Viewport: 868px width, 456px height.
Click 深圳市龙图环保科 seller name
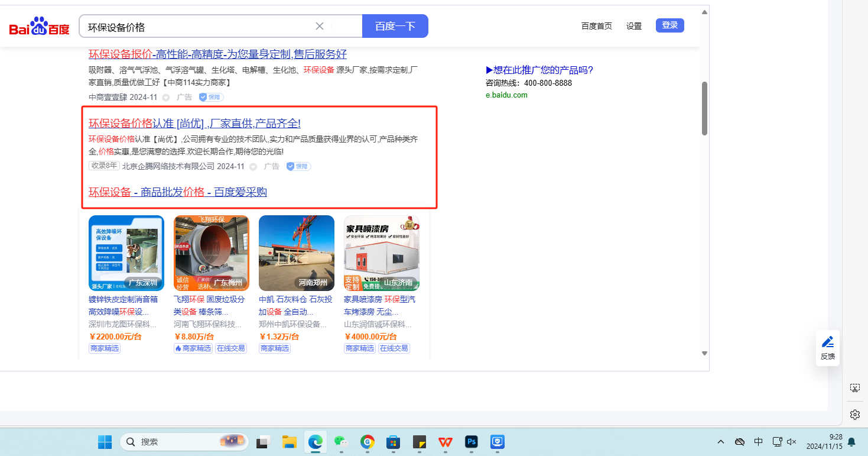click(123, 324)
